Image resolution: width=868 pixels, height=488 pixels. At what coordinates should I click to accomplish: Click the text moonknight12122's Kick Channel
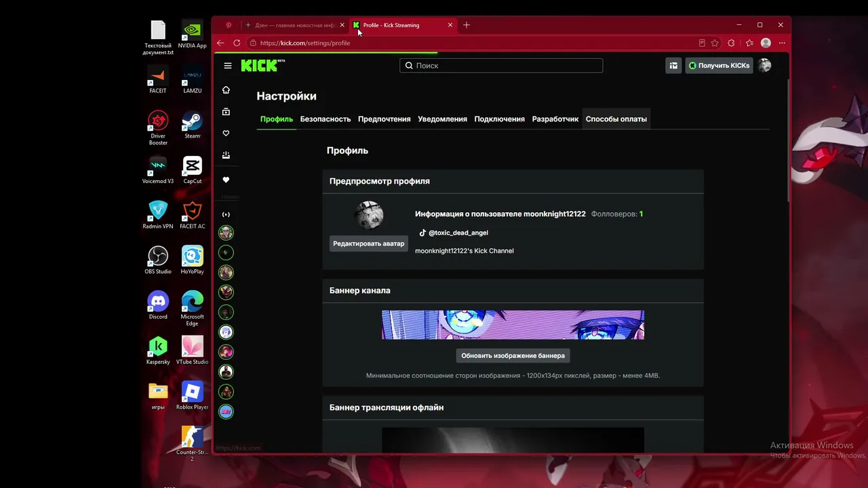[465, 251]
